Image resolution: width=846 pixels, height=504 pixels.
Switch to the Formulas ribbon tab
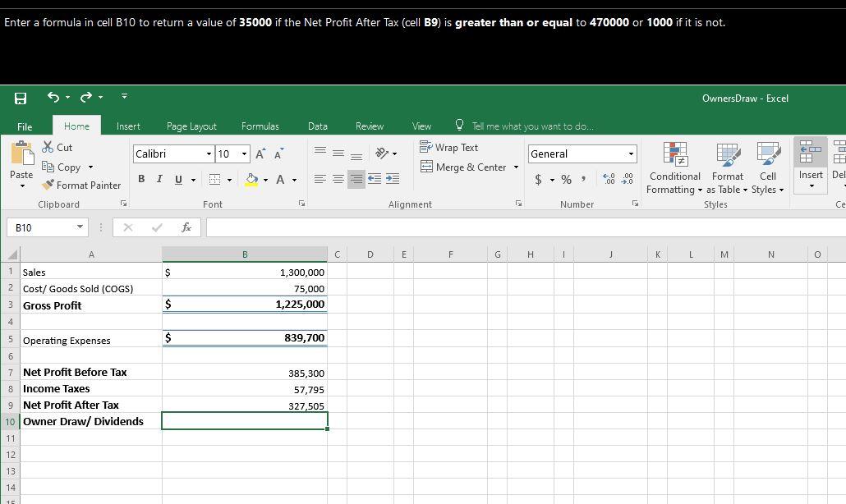(260, 126)
